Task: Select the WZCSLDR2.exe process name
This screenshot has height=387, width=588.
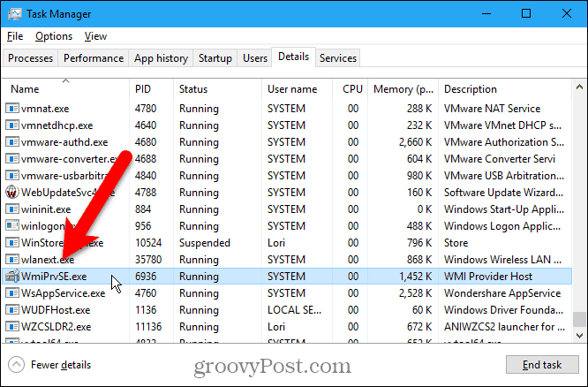Action: [x=56, y=327]
